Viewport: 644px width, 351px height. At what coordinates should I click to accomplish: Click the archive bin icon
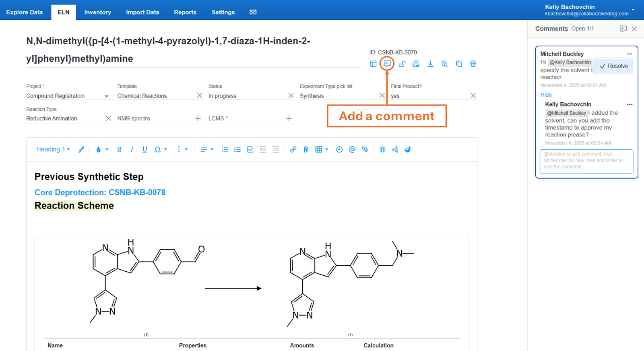pos(473,64)
